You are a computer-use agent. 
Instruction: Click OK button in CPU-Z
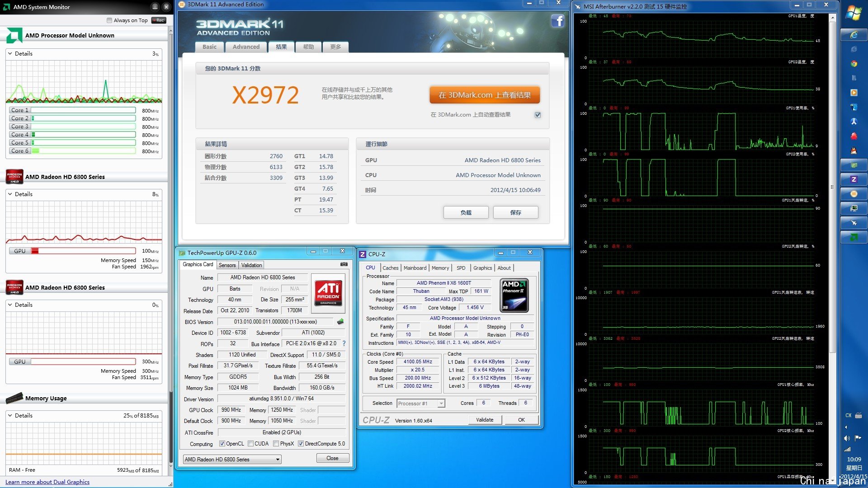point(521,420)
